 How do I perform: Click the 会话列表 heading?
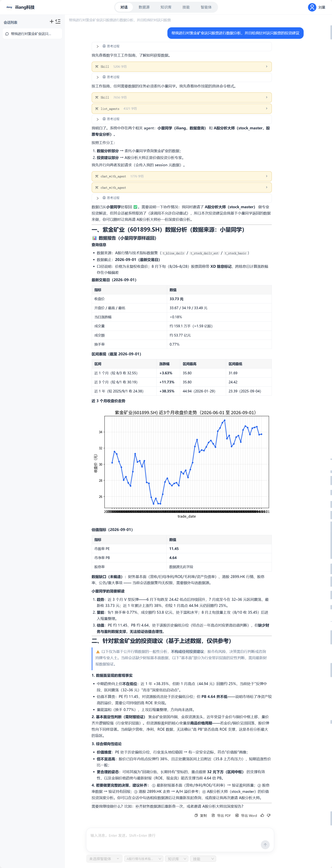[10, 23]
